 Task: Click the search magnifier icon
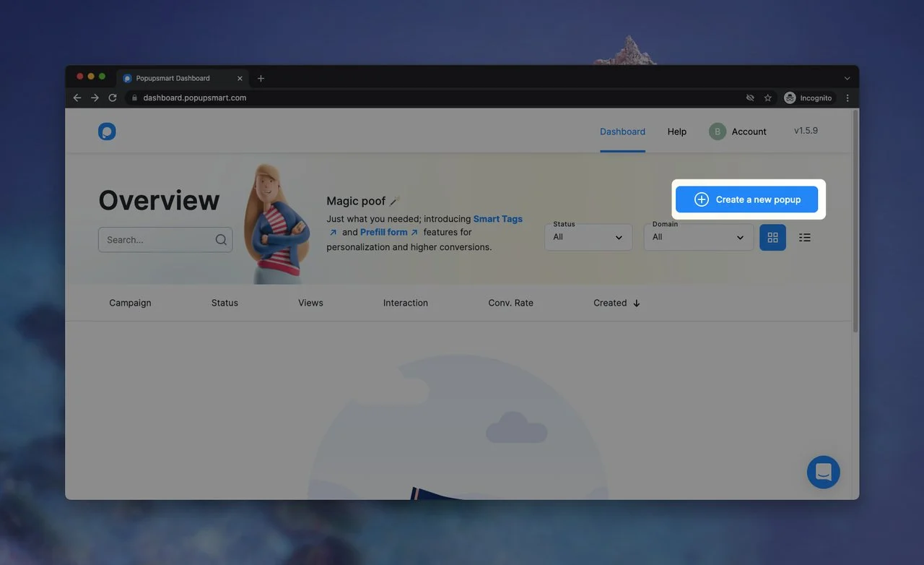(221, 240)
